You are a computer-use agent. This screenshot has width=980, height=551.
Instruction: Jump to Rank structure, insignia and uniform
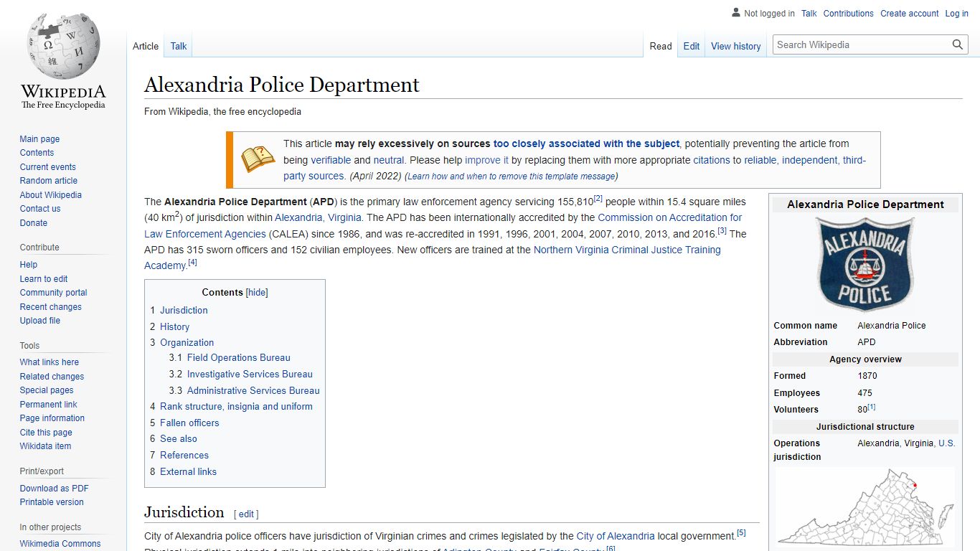[236, 406]
